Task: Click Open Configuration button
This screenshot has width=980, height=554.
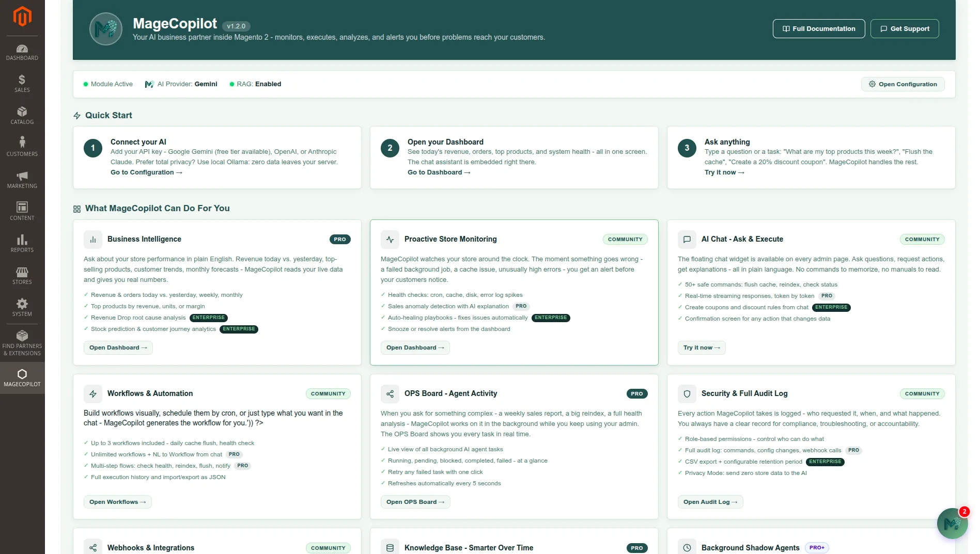Action: 903,84
